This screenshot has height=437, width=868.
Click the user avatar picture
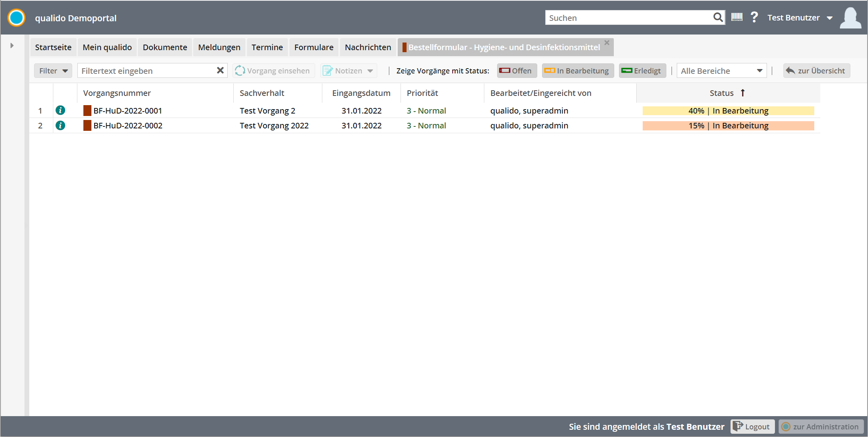click(850, 18)
